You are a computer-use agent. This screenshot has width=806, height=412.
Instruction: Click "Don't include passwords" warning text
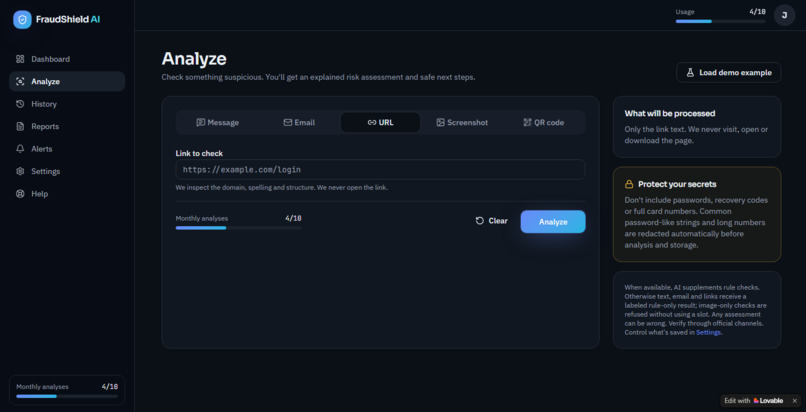point(696,222)
